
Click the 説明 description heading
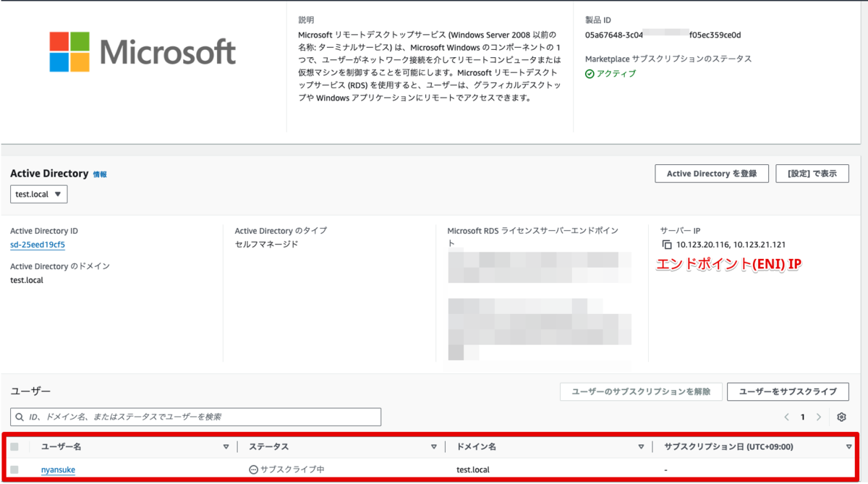click(x=306, y=20)
